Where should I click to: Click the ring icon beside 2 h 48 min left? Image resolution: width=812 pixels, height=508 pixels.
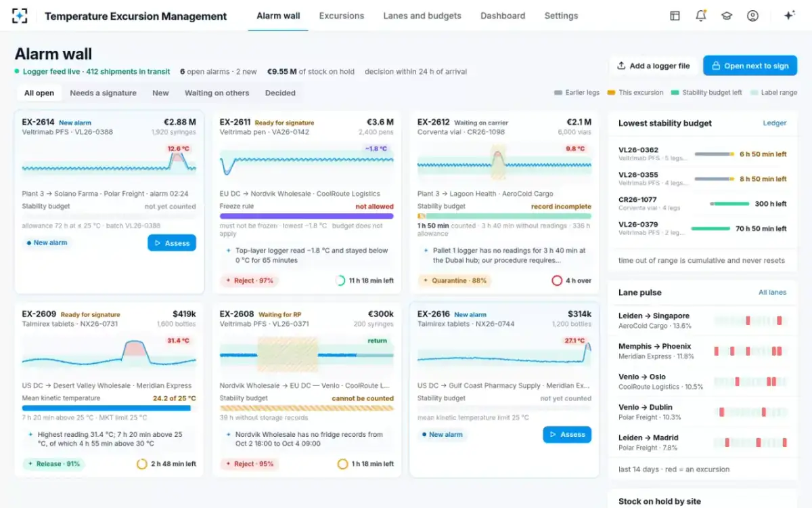tap(142, 464)
